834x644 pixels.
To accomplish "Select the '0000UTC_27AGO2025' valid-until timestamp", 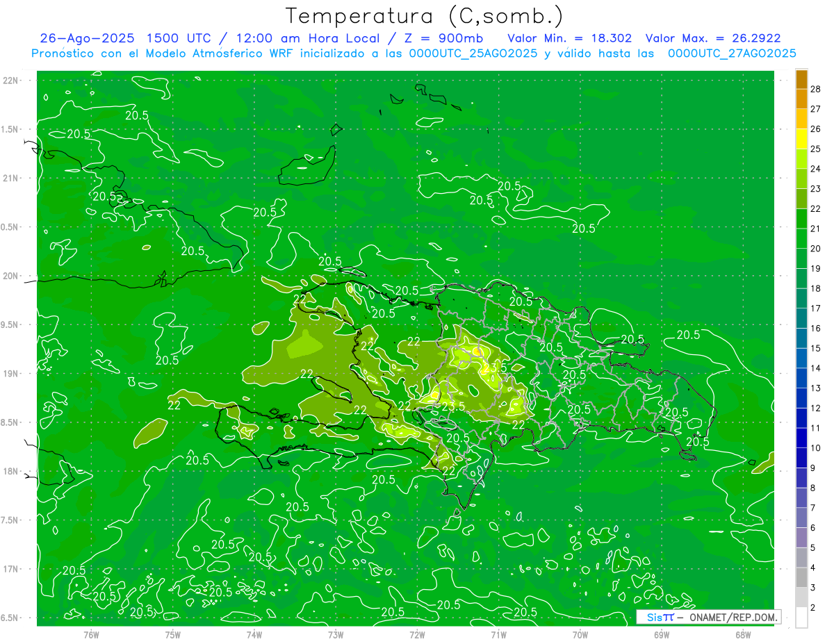I will [732, 53].
